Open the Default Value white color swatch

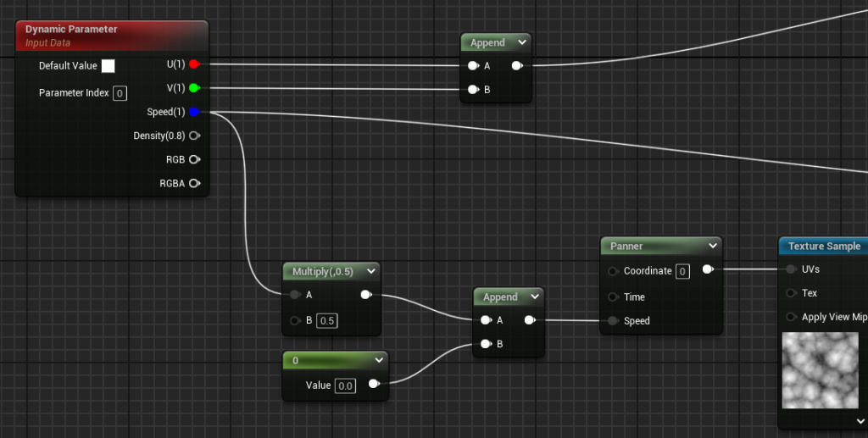point(108,66)
